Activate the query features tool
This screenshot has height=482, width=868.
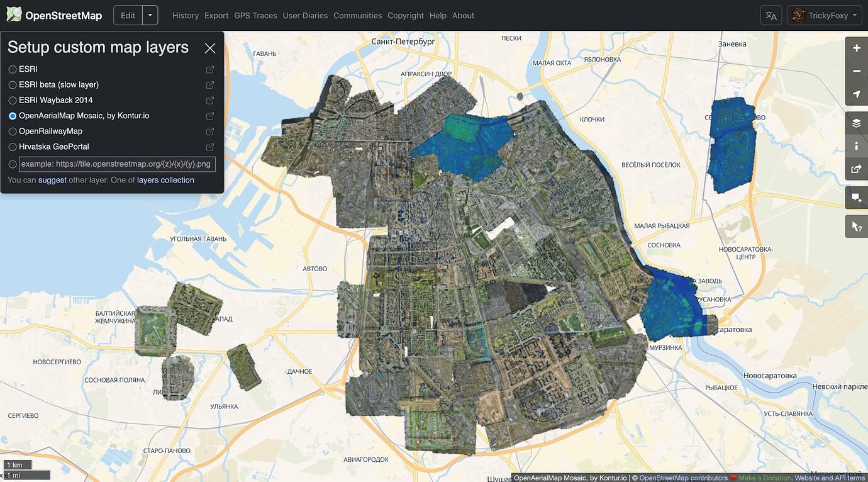pyautogui.click(x=856, y=226)
